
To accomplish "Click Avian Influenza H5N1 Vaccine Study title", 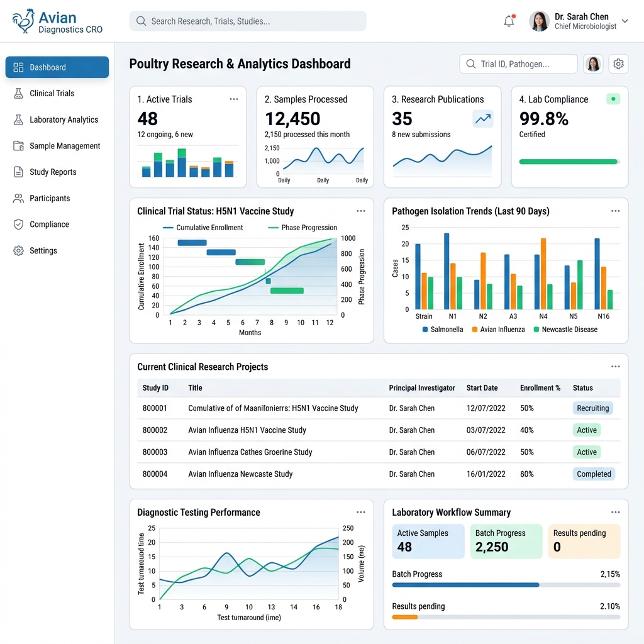I will (x=247, y=430).
